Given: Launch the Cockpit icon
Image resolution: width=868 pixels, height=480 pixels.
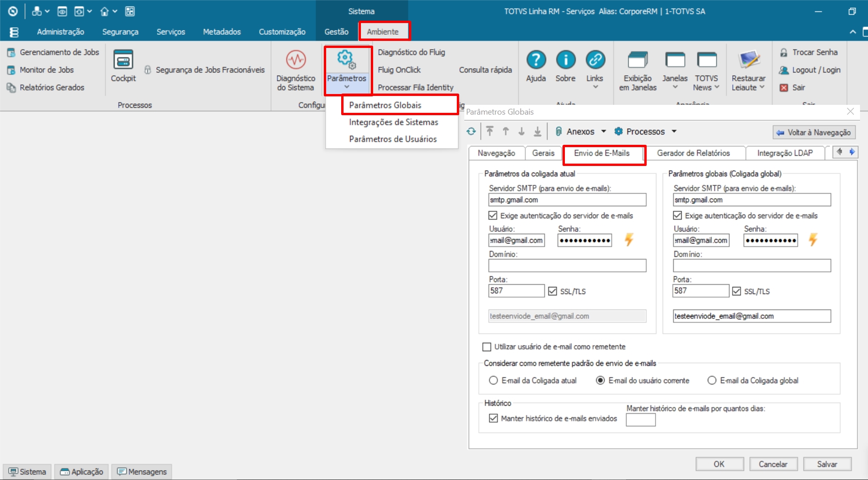Looking at the screenshot, I should point(123,60).
